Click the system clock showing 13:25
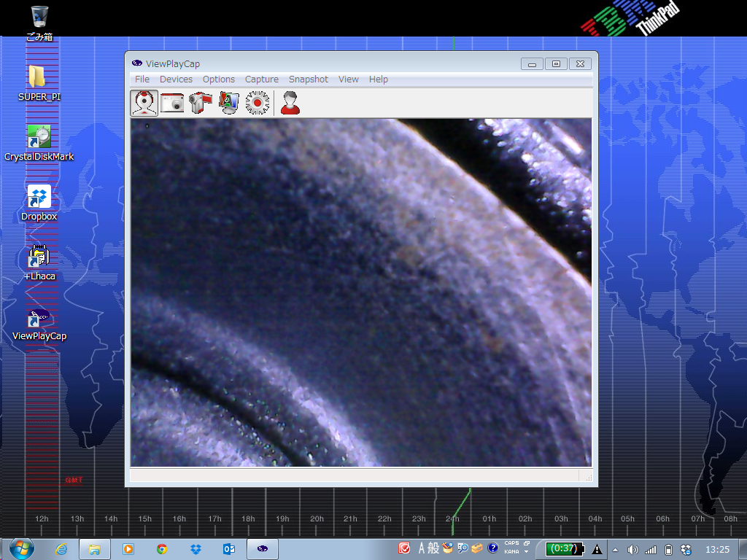Image resolution: width=747 pixels, height=560 pixels. pos(717,550)
